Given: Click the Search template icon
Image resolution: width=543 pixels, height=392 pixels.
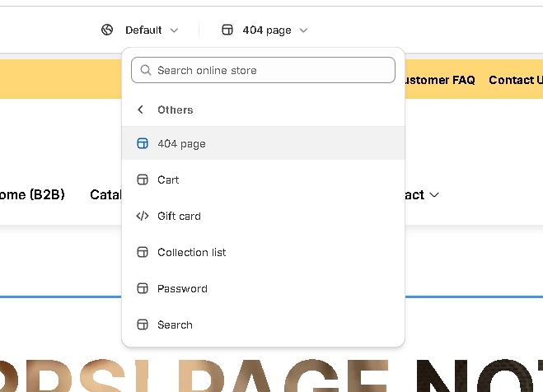Looking at the screenshot, I should 143,324.
